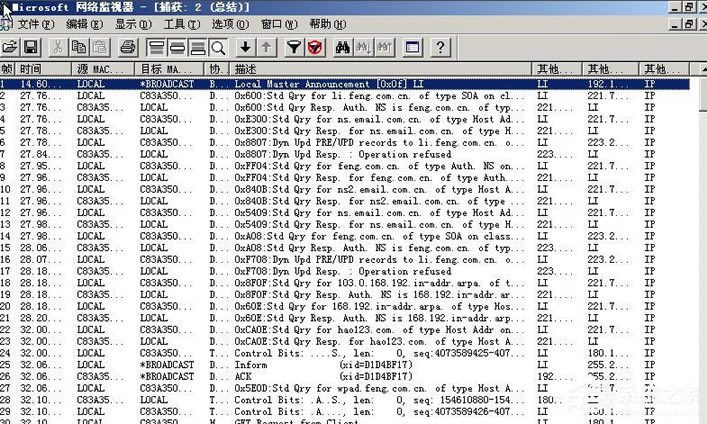Screen dimensions: 707x424
Task: Save capture with floppy disk icon
Action: click(31, 47)
